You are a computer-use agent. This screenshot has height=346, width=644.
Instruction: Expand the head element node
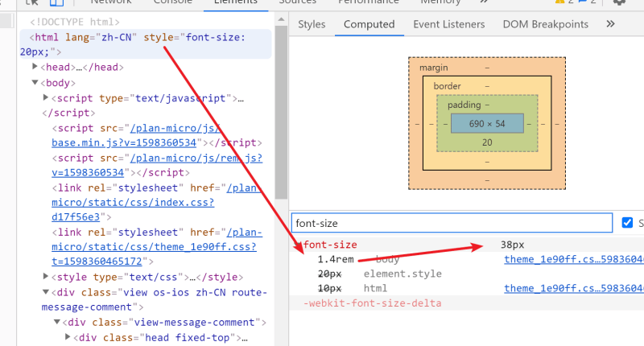click(35, 67)
